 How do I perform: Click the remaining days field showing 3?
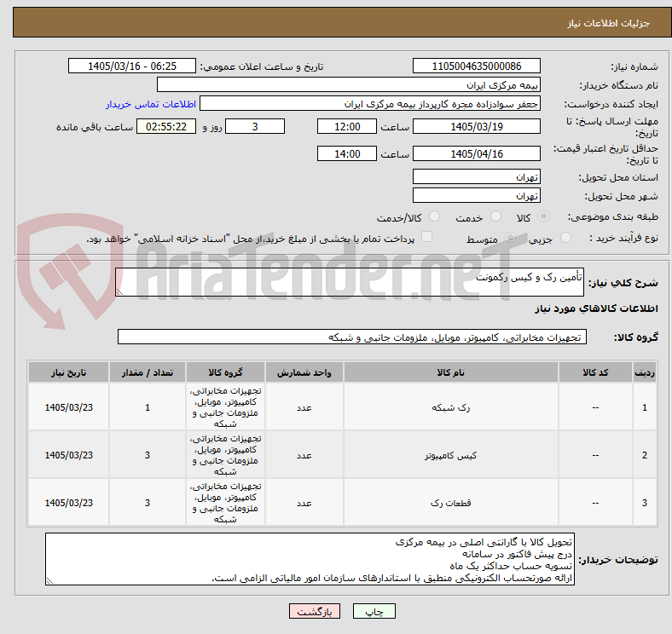(x=255, y=126)
